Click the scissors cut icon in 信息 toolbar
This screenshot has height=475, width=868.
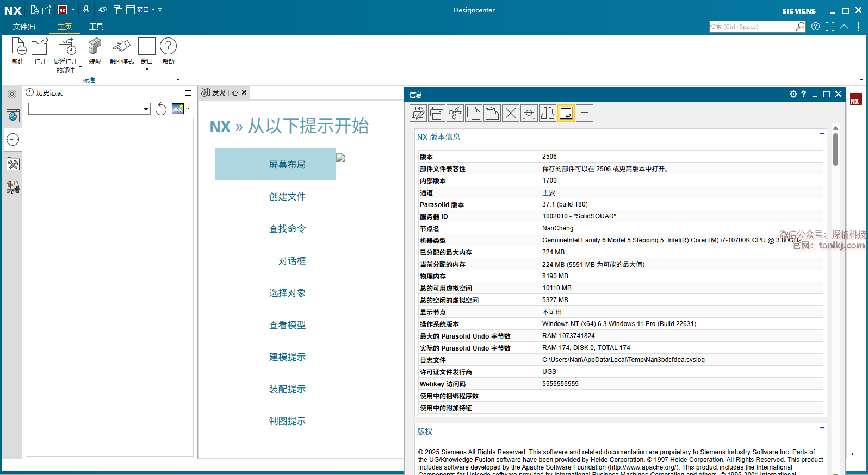coord(455,113)
